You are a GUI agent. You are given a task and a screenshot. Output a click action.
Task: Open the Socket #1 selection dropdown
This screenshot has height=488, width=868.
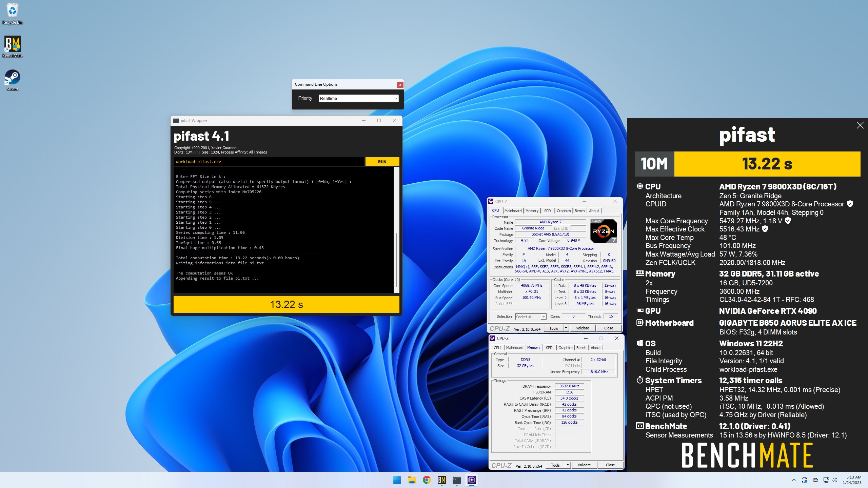tap(531, 317)
